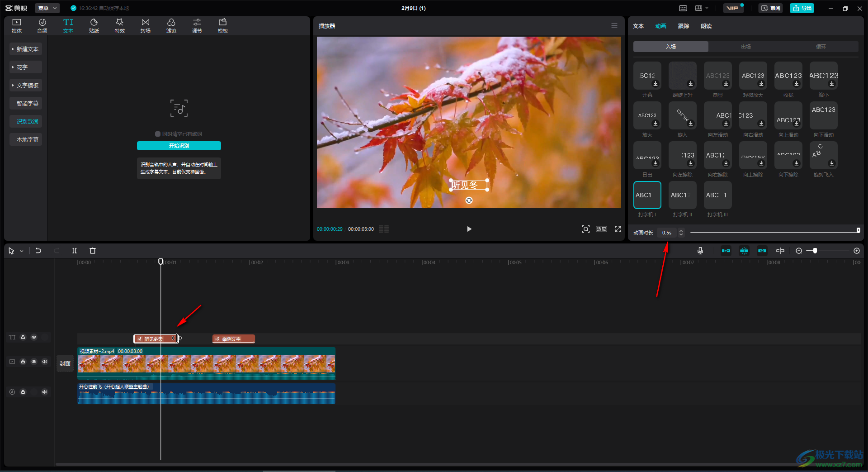868x472 pixels.
Task: Zoom out the timeline with minus magnifier
Action: (799, 251)
